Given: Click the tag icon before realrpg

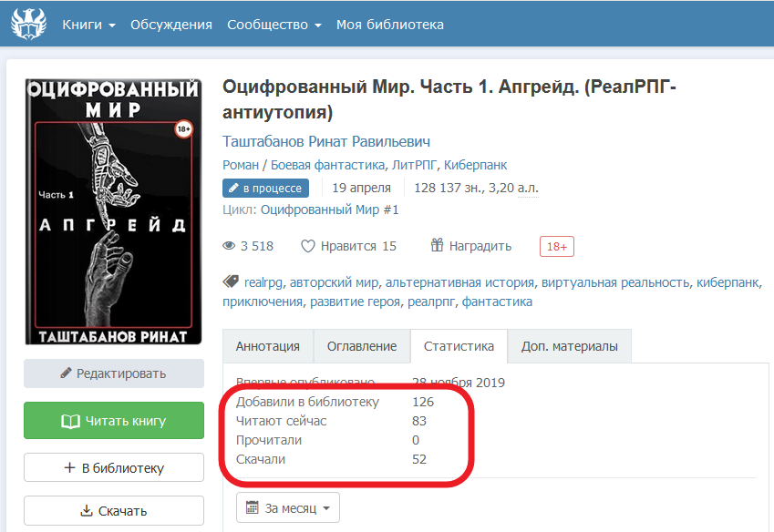Looking at the screenshot, I should tap(231, 282).
